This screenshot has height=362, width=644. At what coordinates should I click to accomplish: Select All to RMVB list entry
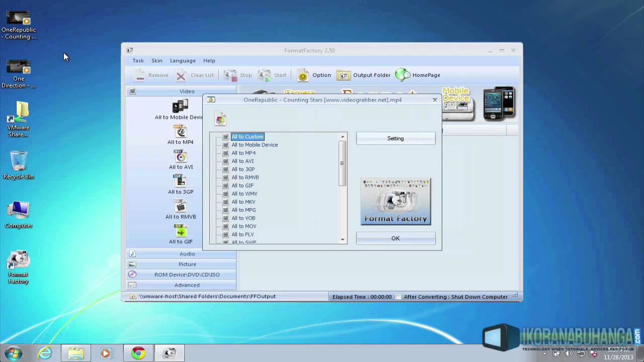[x=245, y=177]
